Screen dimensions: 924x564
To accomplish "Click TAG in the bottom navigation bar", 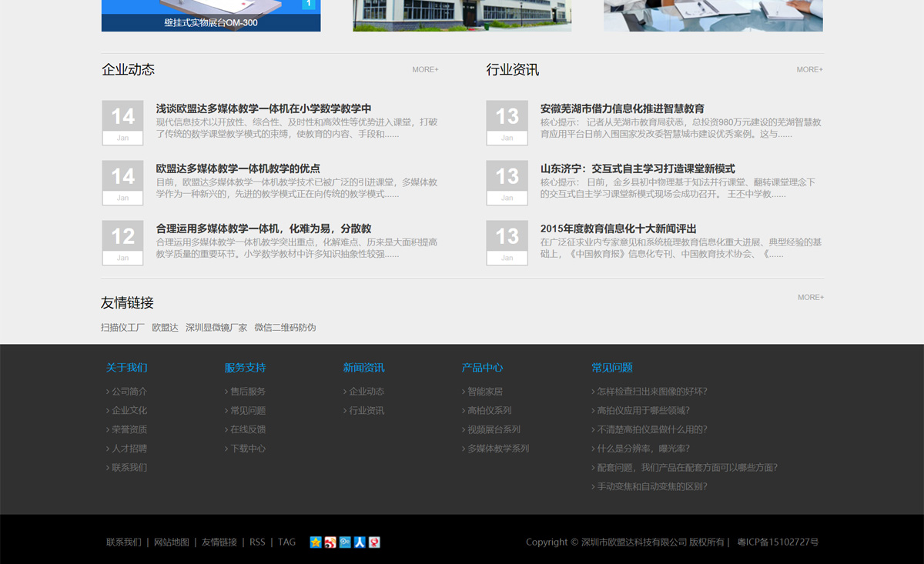I will [x=286, y=542].
